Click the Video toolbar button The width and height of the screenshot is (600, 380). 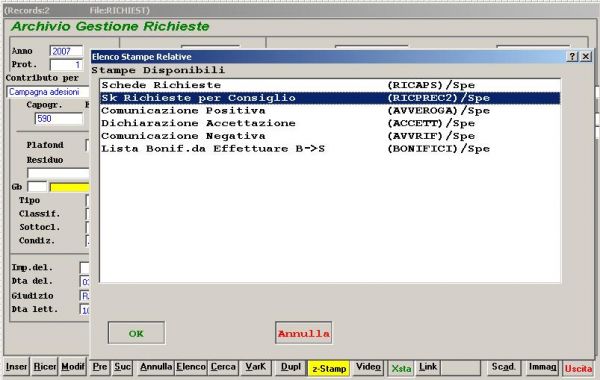pos(368,367)
